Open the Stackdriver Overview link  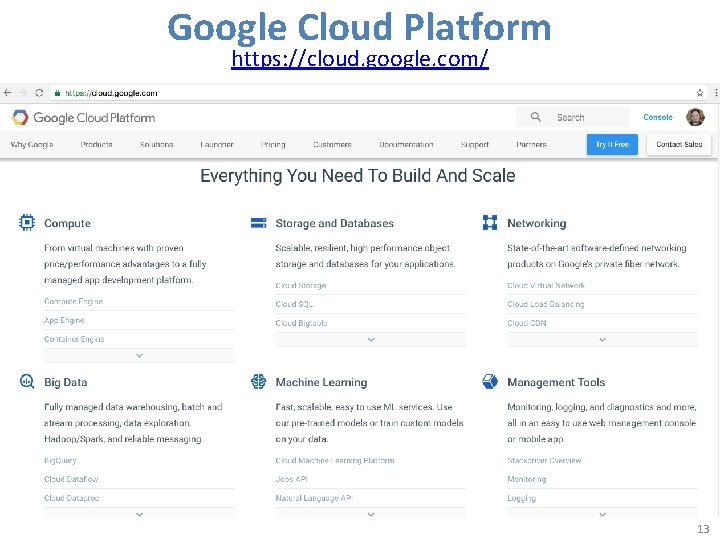coord(544,460)
